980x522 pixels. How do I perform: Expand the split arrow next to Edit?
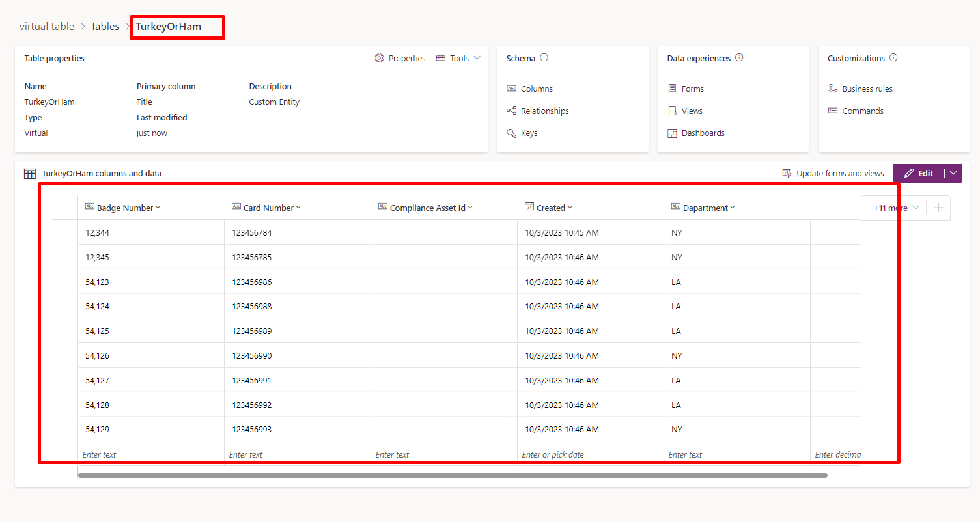point(953,173)
